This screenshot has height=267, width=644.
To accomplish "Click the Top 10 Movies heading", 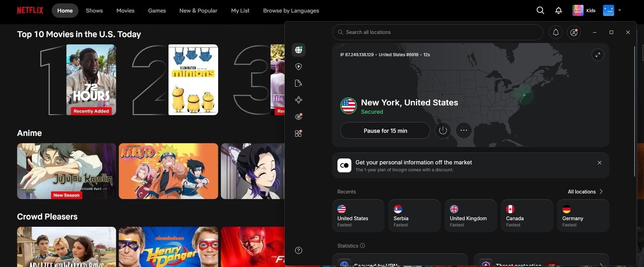I will coord(79,34).
